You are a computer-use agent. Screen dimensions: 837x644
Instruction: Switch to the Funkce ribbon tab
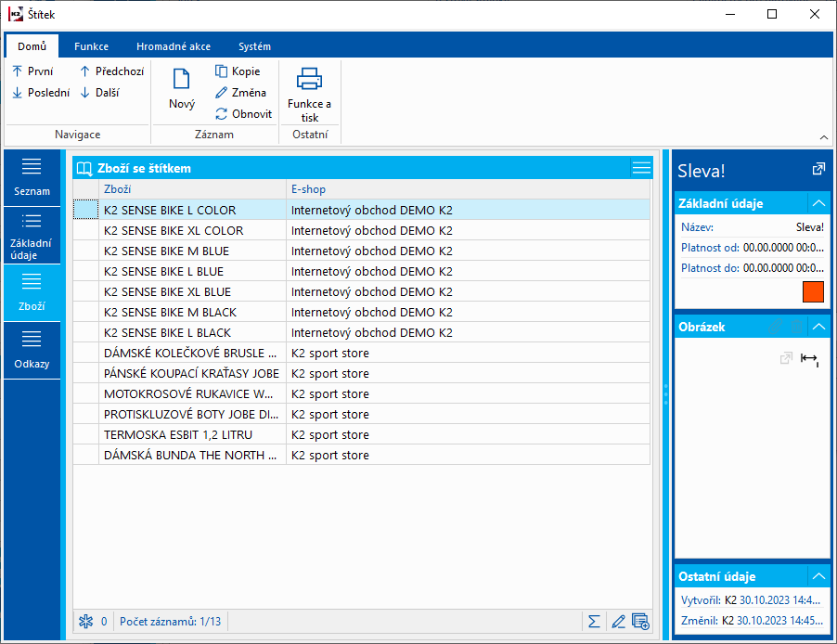(92, 46)
